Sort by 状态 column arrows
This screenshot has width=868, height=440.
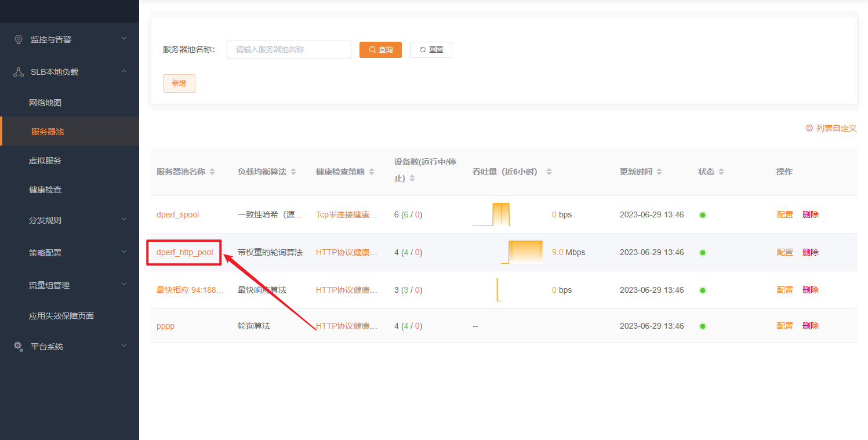click(x=721, y=172)
